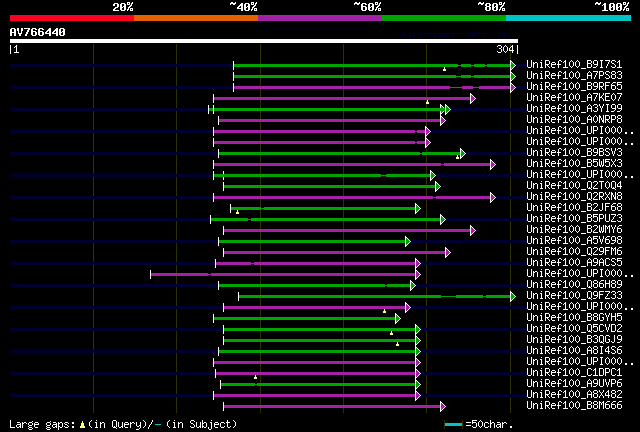The image size is (640, 432).
Task: Select hit label UniRef100_B9BSV3
Action: tap(574, 152)
